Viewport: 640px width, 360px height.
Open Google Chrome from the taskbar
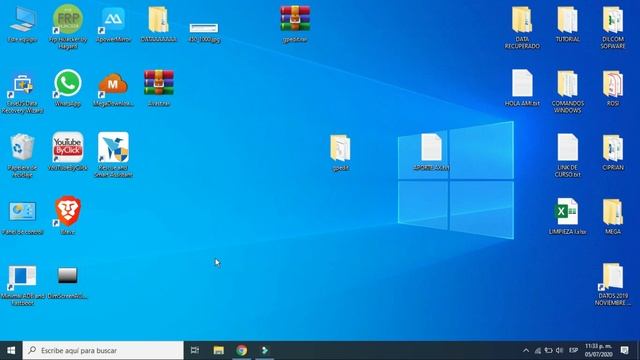pyautogui.click(x=242, y=350)
